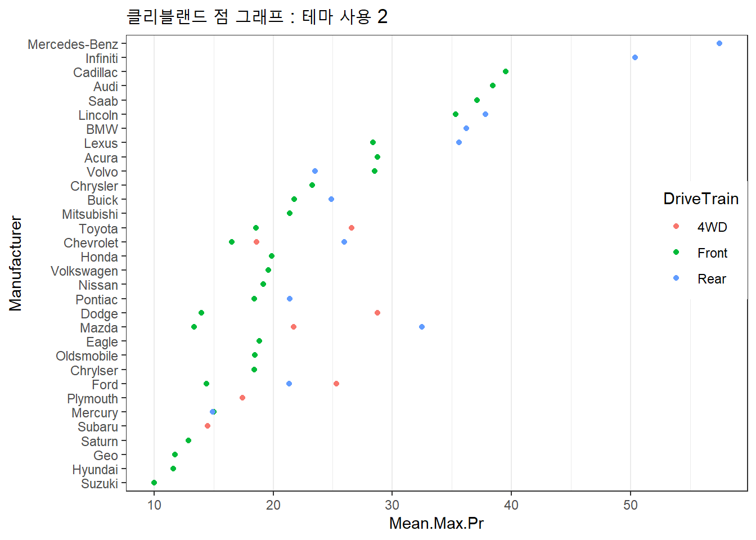Click the blue Volvo data point

315,171
